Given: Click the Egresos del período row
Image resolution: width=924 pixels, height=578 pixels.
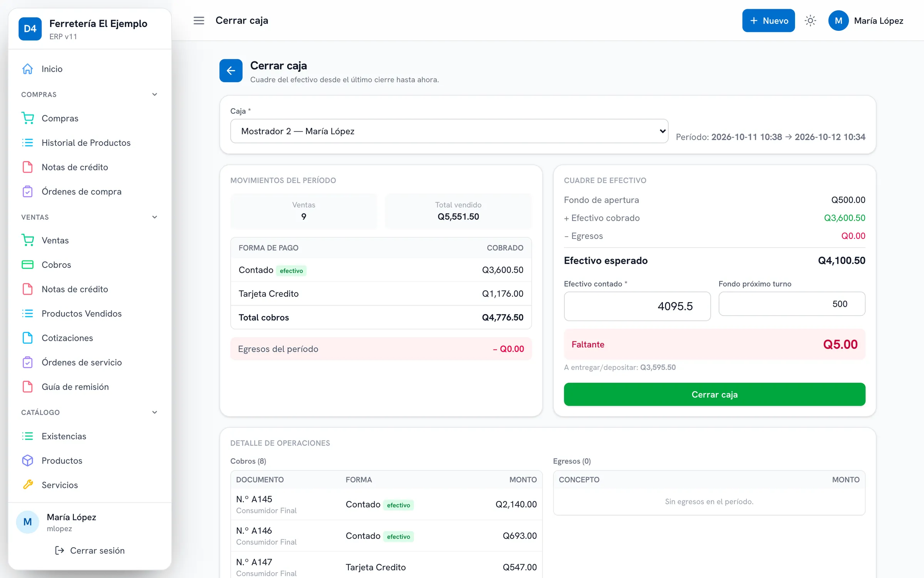Looking at the screenshot, I should (381, 349).
